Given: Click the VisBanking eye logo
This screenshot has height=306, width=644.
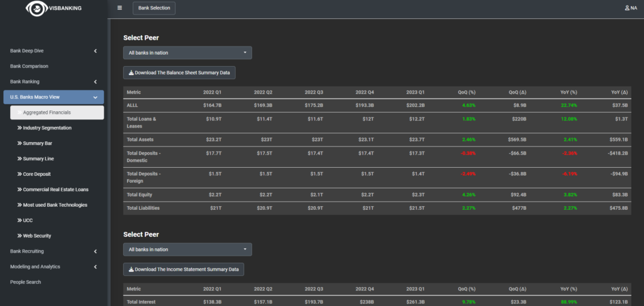Looking at the screenshot, I should click(36, 8).
